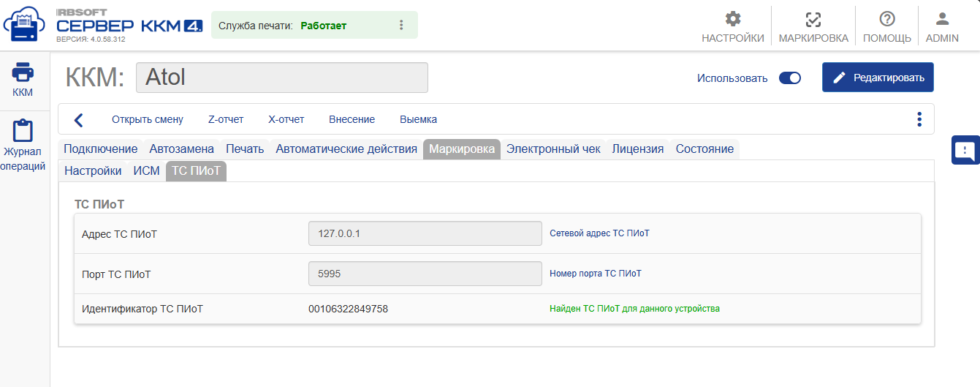The image size is (980, 387).
Task: Click Открыть смену action
Action: [148, 119]
